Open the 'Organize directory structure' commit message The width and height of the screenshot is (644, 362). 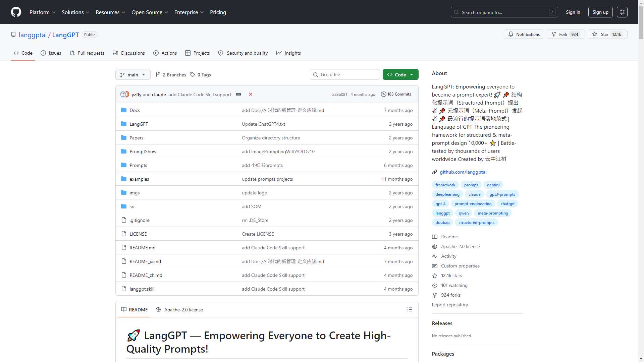271,138
